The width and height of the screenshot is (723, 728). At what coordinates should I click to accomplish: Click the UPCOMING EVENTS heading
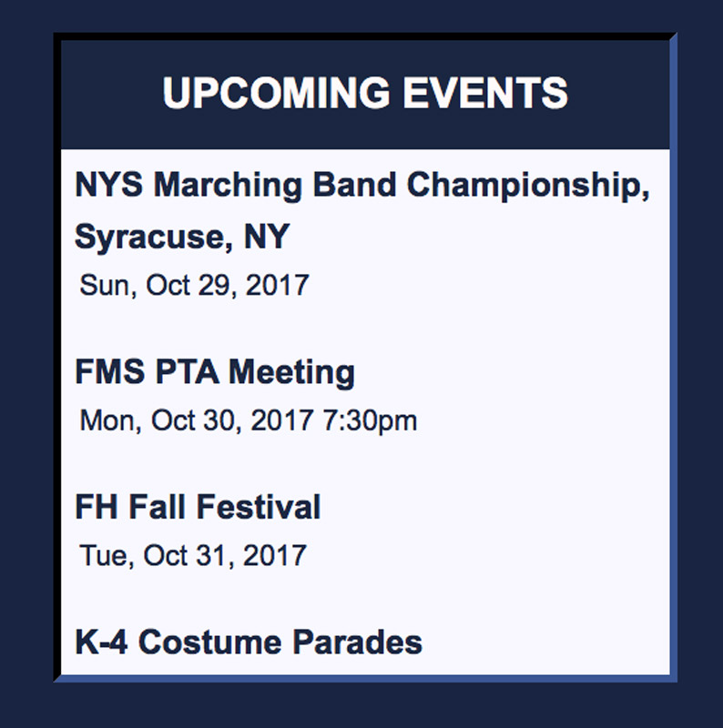[365, 93]
